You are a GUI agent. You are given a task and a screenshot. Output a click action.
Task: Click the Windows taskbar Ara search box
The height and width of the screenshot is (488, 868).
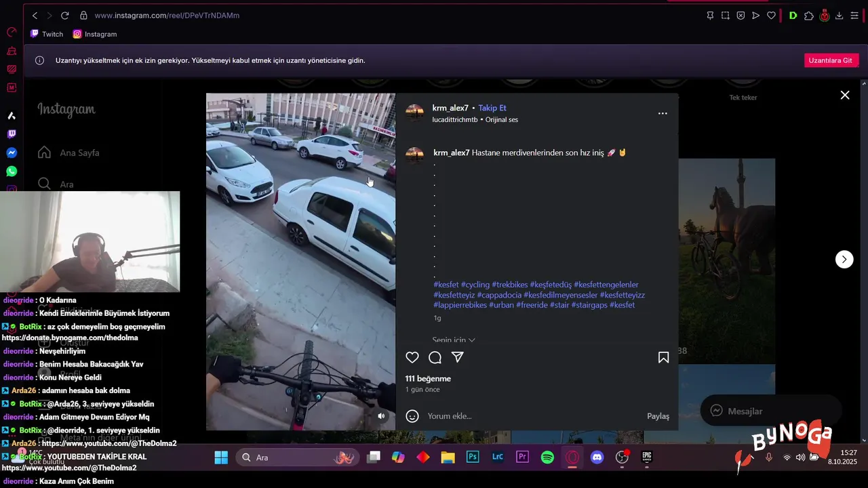297,457
